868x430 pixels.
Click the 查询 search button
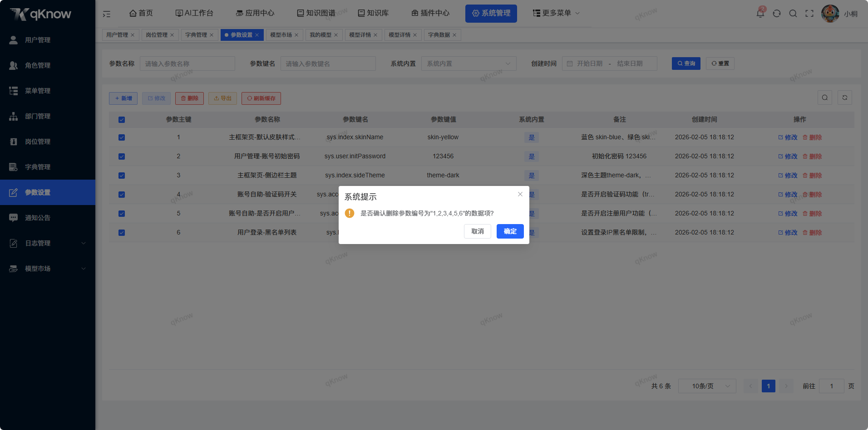tap(686, 64)
